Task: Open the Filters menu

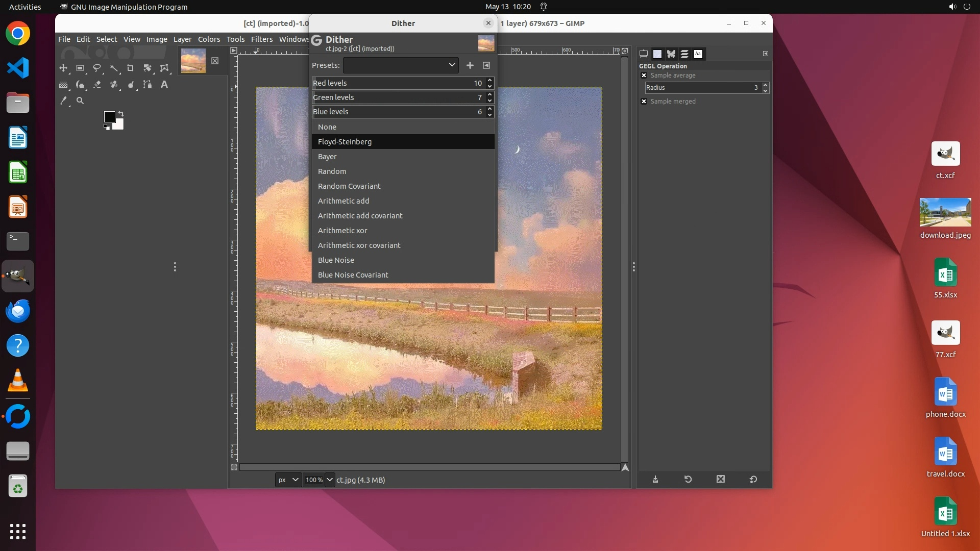Action: pos(262,39)
